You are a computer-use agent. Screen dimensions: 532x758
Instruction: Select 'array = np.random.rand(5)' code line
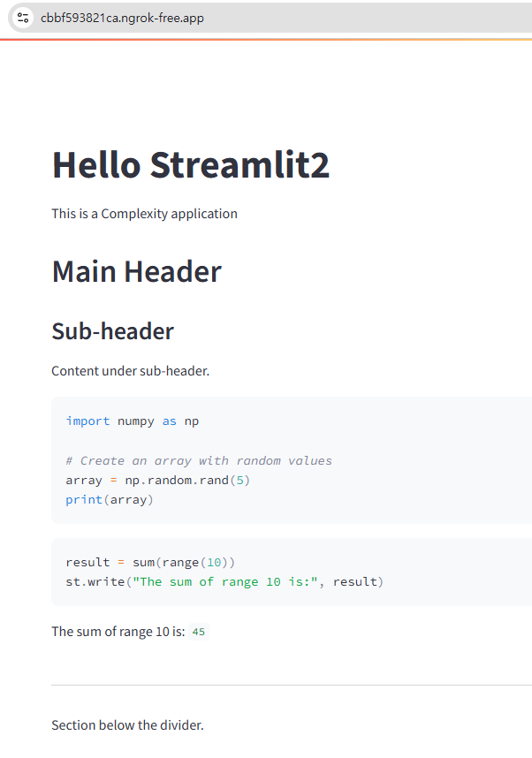tap(157, 480)
